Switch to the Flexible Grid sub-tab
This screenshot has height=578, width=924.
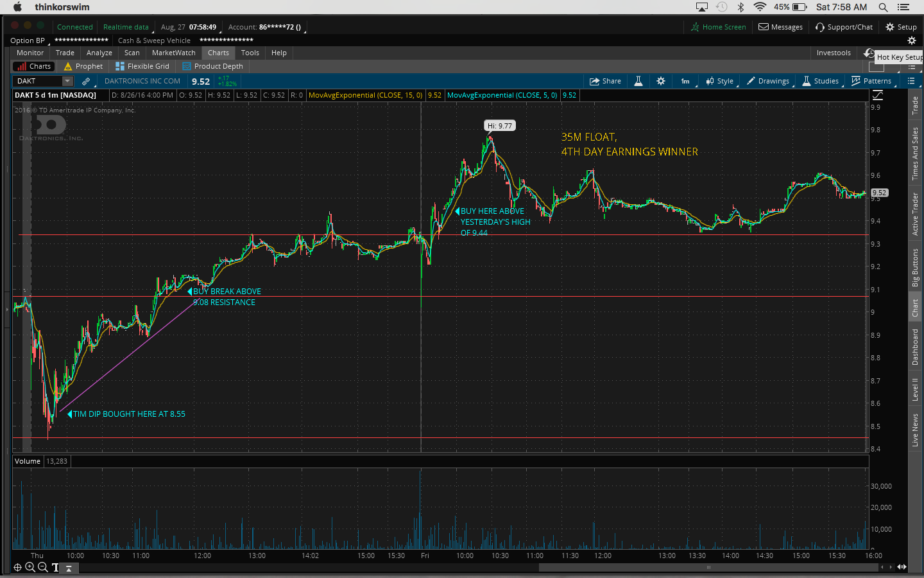[x=142, y=66]
